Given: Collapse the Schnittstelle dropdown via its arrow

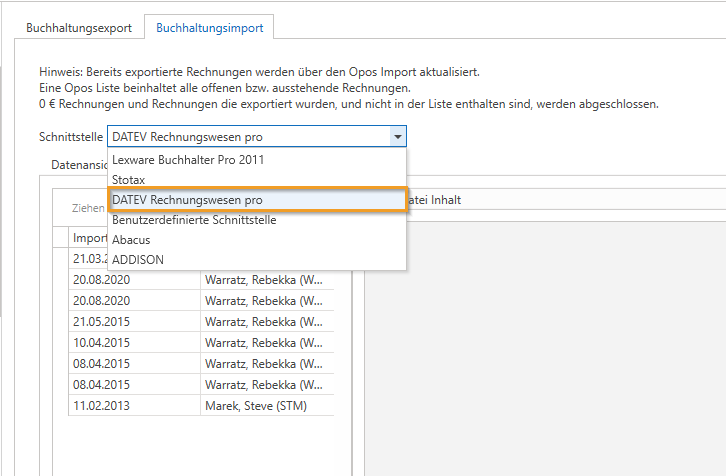Looking at the screenshot, I should (x=398, y=137).
